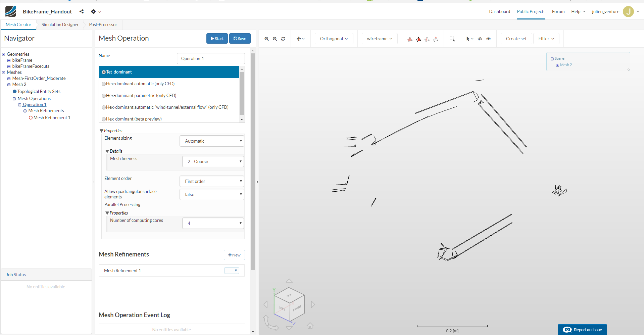
Task: Collapse the Geometries tree node
Action: pyautogui.click(x=4, y=54)
